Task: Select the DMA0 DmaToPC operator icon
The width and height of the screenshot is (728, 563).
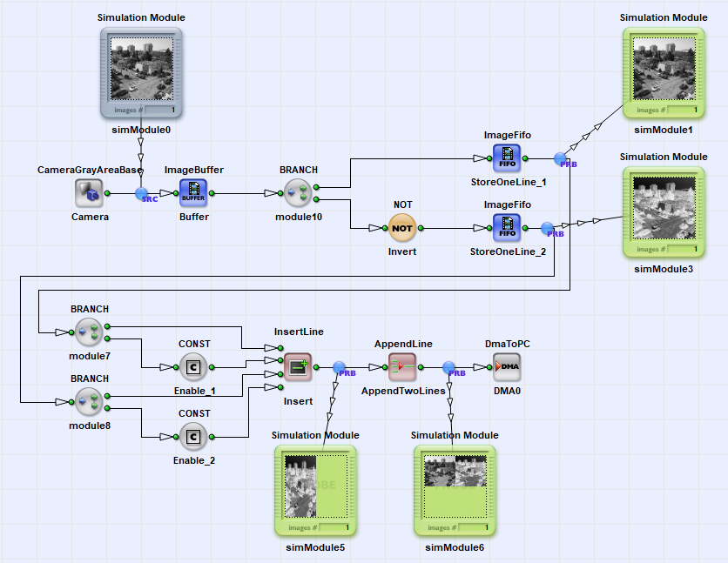Action: [x=507, y=366]
